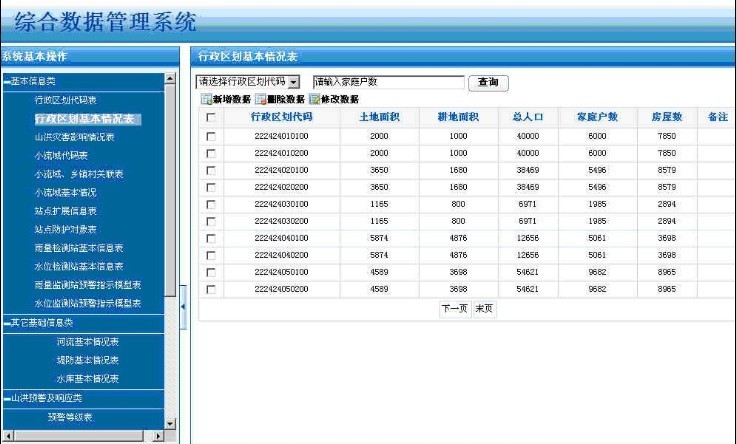Click the sidebar scroll-up arrow
The width and height of the screenshot is (737, 444).
click(170, 78)
